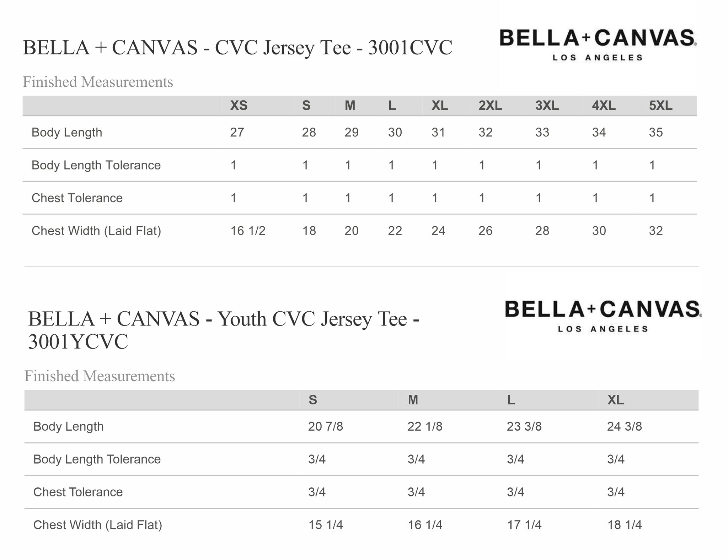Click adult Chest Tolerance row label

(x=77, y=198)
